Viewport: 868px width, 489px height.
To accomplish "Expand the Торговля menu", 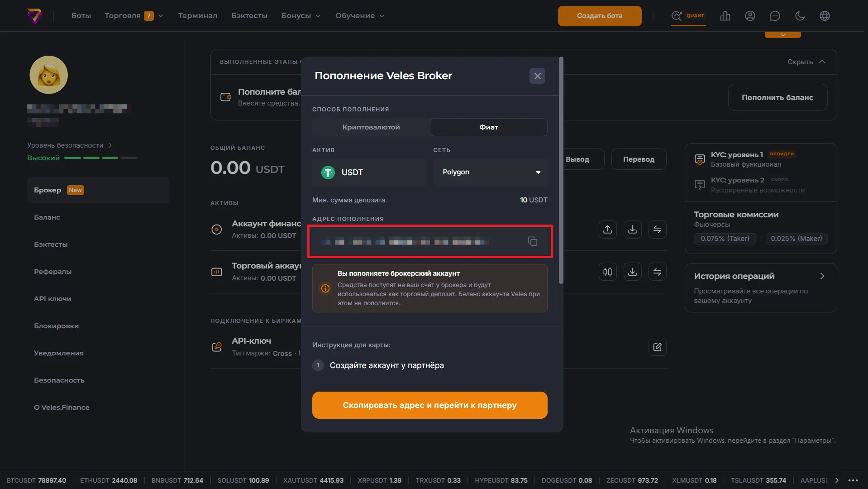I will [x=134, y=16].
